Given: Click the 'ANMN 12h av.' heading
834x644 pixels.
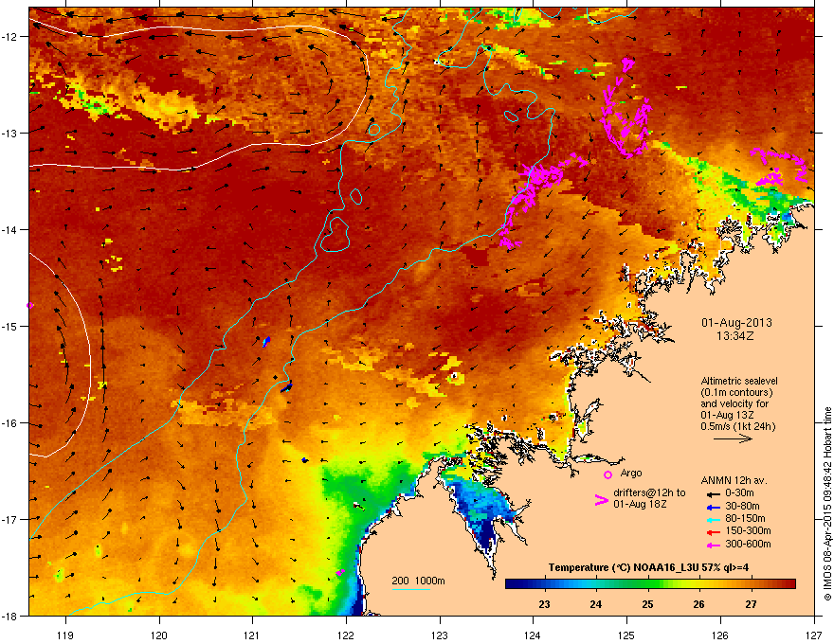Looking at the screenshot, I should pos(734,481).
